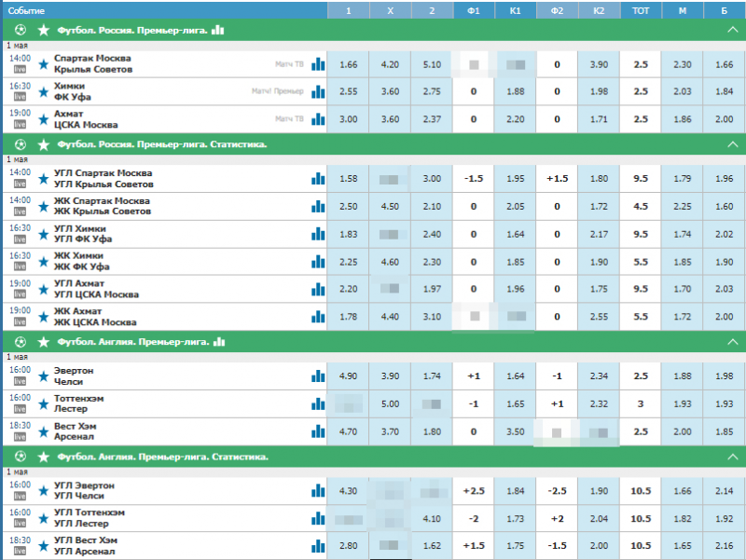Toggle favorite star for Вест Хэм vs Арсенал

tap(43, 432)
